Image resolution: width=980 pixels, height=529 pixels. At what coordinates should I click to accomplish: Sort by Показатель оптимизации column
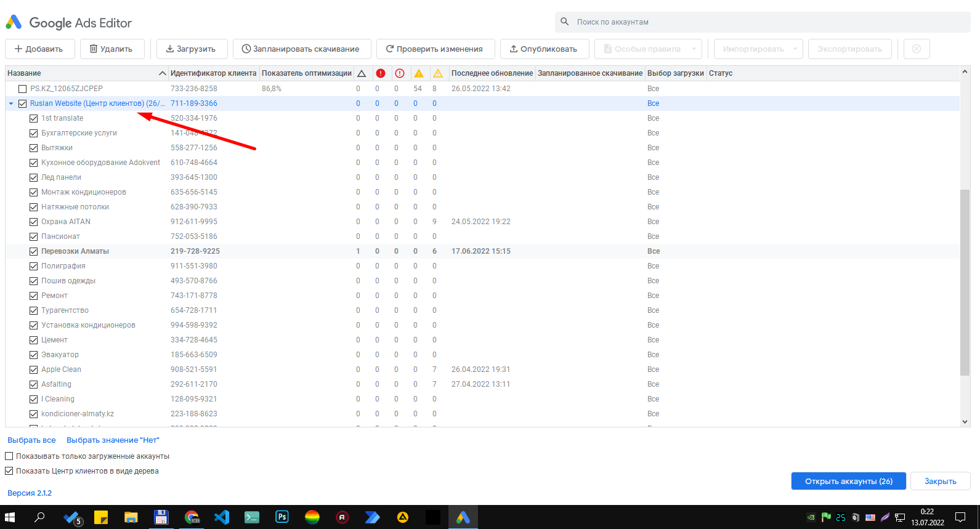[x=306, y=73]
